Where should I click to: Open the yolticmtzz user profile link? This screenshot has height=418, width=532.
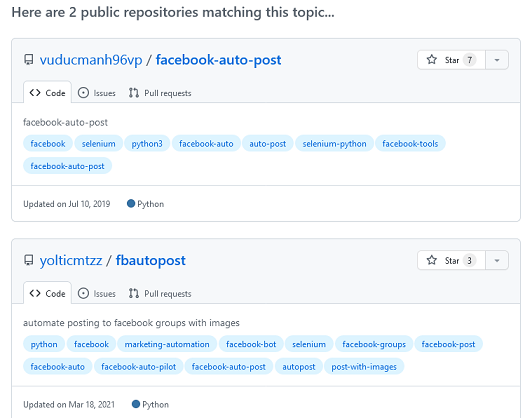[71, 261]
